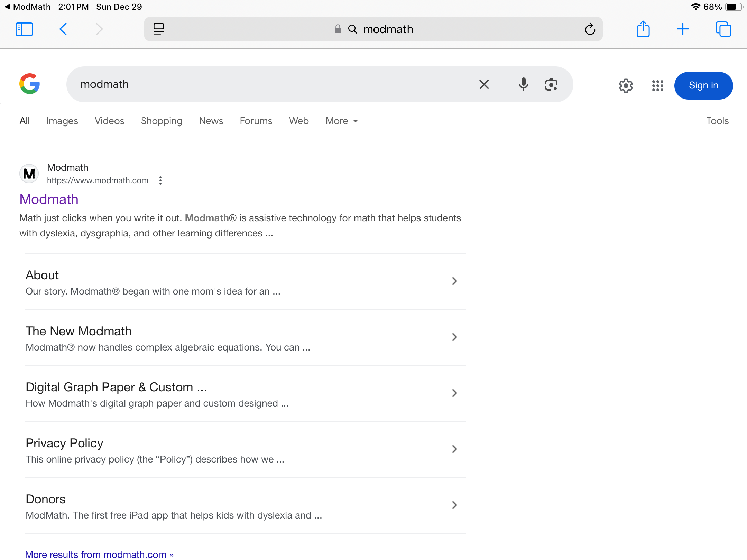Open Google quick settings gear
Screen dimensions: 747x560
[626, 86]
